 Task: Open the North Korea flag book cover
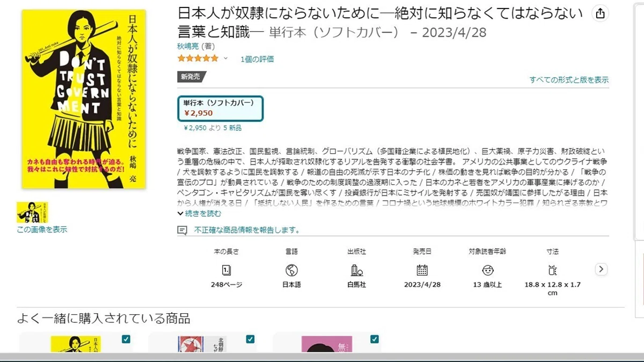[202, 344]
